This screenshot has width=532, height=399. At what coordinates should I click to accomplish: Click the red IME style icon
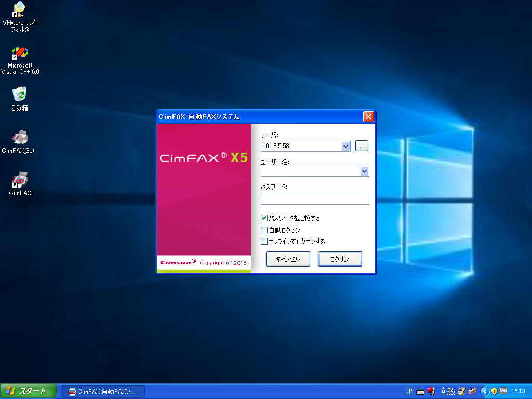(431, 391)
